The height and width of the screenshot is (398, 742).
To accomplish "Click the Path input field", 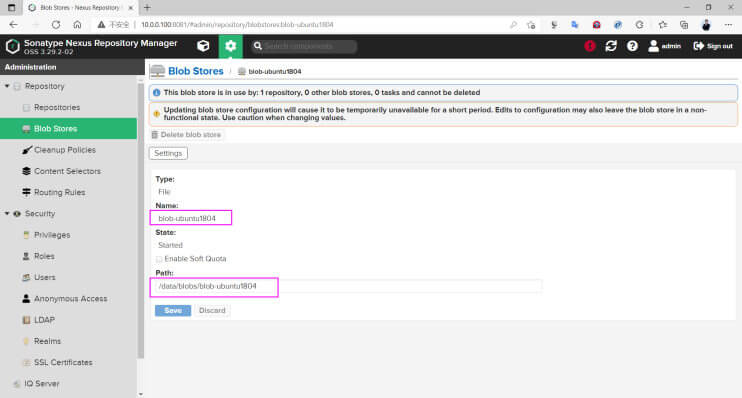I will click(348, 286).
